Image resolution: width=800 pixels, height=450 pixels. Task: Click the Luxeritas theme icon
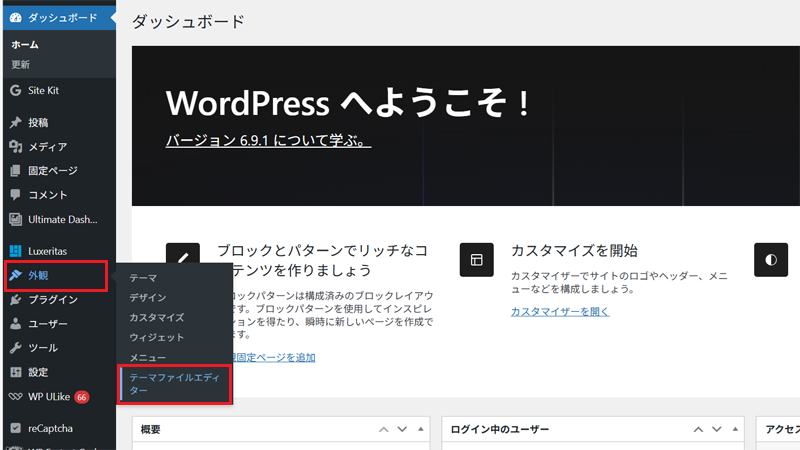pyautogui.click(x=15, y=251)
